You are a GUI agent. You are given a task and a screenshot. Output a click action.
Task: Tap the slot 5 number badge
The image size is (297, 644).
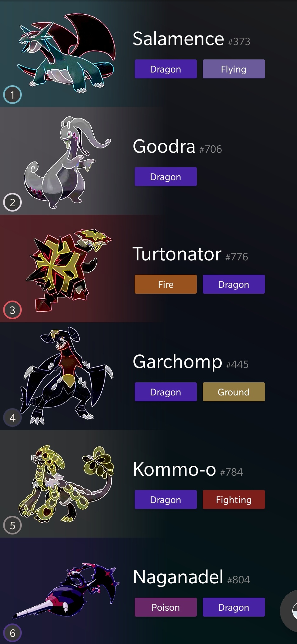point(12,525)
